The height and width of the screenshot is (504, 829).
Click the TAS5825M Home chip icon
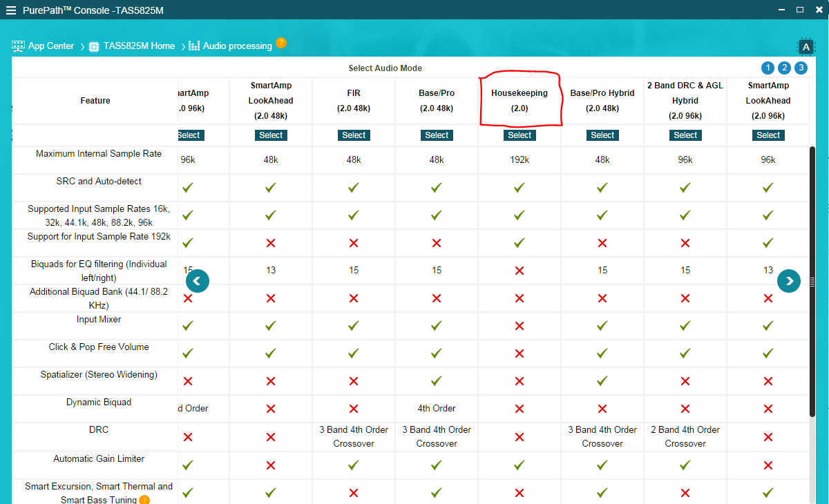coord(95,46)
